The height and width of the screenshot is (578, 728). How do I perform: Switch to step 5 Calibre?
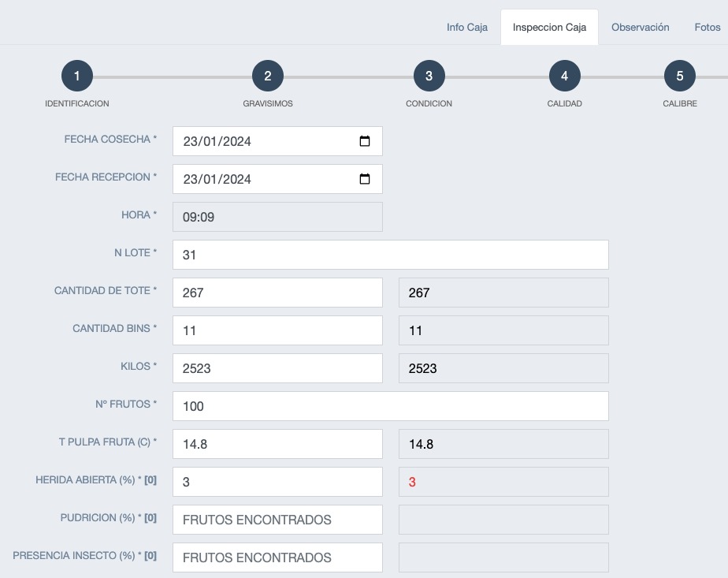tap(680, 76)
